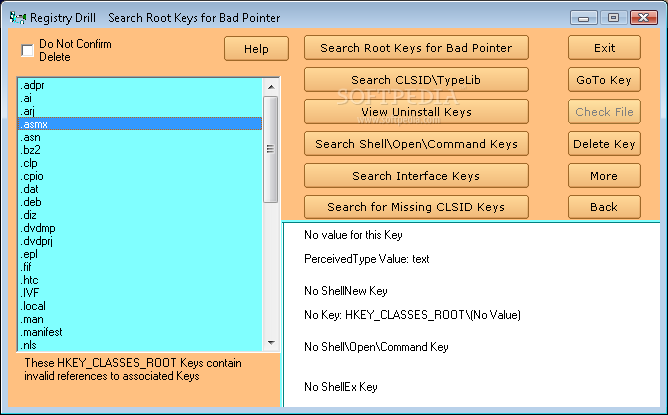Image resolution: width=668 pixels, height=415 pixels.
Task: Minimize the Registry Drill window
Action: pyautogui.click(x=584, y=17)
